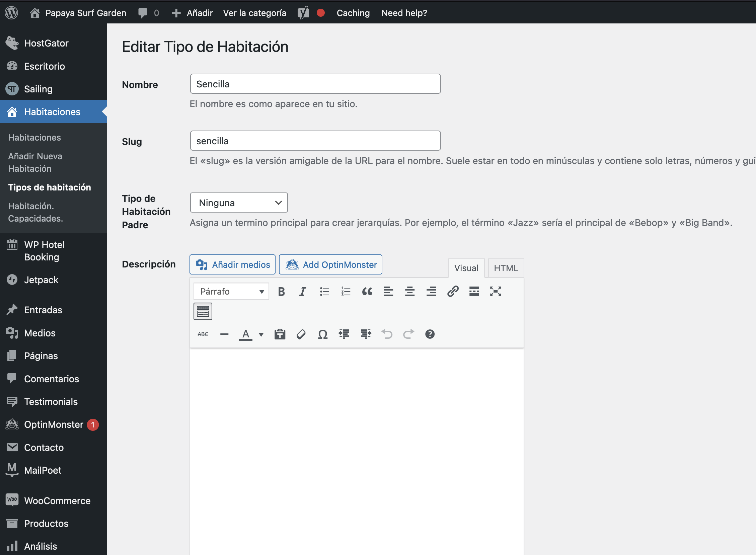Insert or edit a link

coord(453,292)
